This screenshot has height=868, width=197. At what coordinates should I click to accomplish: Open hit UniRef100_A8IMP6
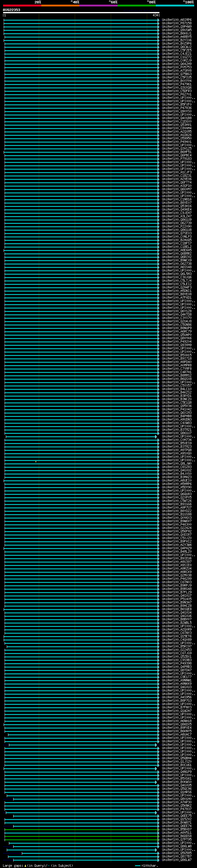click(176, 20)
